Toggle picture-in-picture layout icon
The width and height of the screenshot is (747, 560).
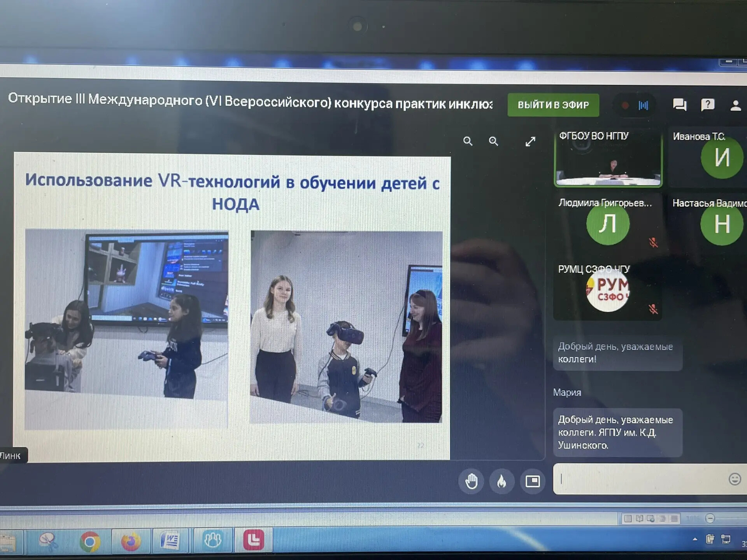(x=532, y=481)
